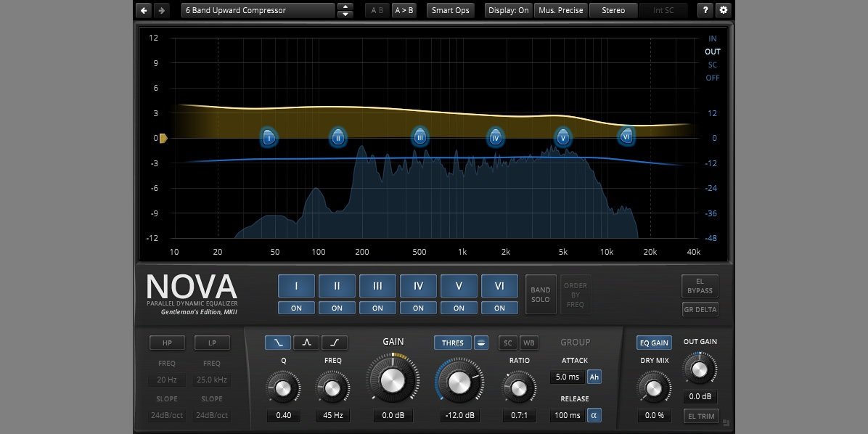This screenshot has height=434, width=868.
Task: Click the OUT GAIN knob
Action: click(700, 369)
